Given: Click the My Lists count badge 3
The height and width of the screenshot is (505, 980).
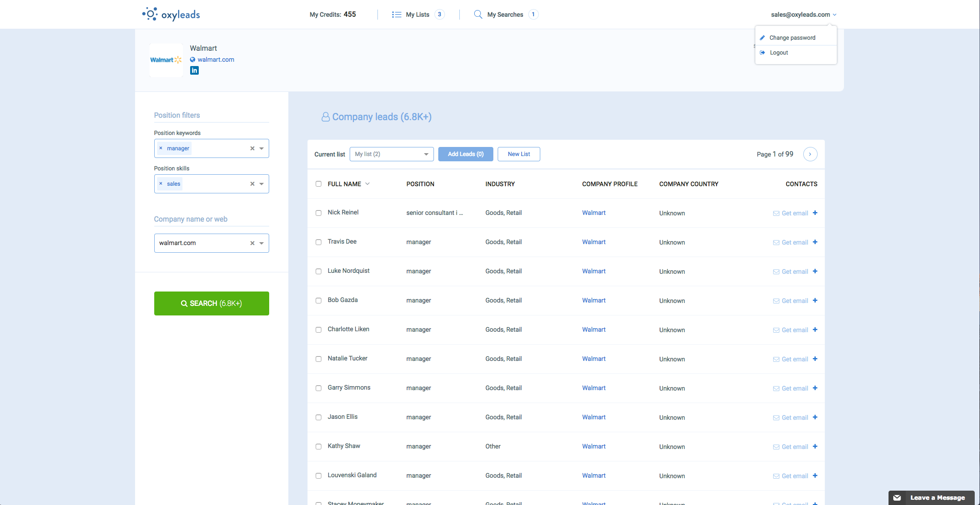Looking at the screenshot, I should click(x=439, y=14).
